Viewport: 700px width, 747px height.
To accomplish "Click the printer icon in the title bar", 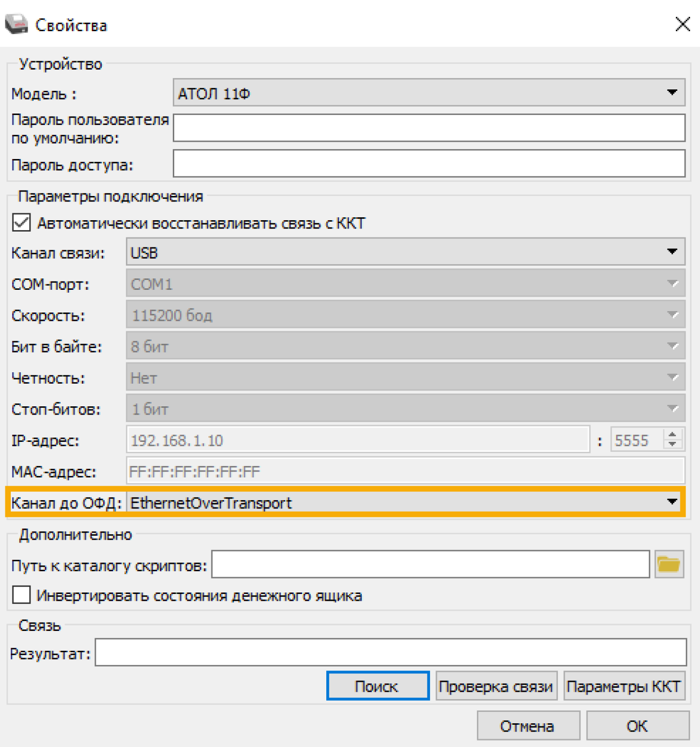I will (17, 24).
